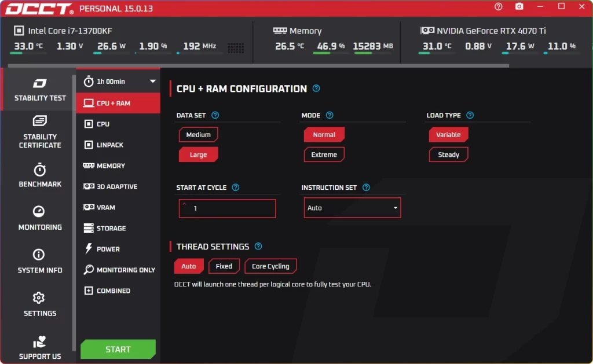593x364 pixels.
Task: Open the Monitoring section
Action: point(39,219)
